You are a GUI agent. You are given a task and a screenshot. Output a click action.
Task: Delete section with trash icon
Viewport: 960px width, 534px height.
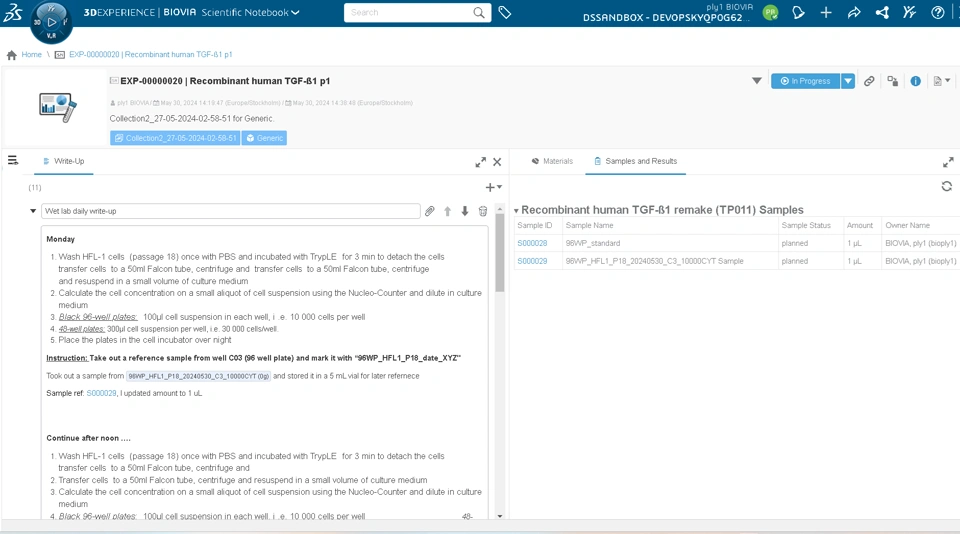click(482, 211)
